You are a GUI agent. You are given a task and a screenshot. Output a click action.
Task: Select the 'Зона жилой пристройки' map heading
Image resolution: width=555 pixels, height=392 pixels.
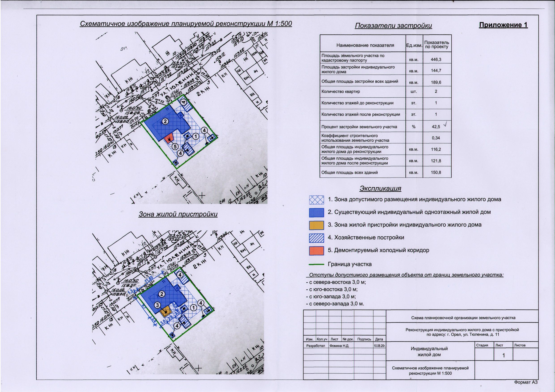178,214
